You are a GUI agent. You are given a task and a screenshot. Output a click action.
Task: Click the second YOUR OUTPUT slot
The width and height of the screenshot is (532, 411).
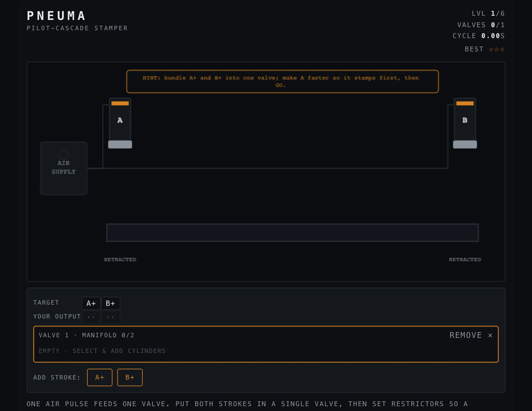coord(110,317)
